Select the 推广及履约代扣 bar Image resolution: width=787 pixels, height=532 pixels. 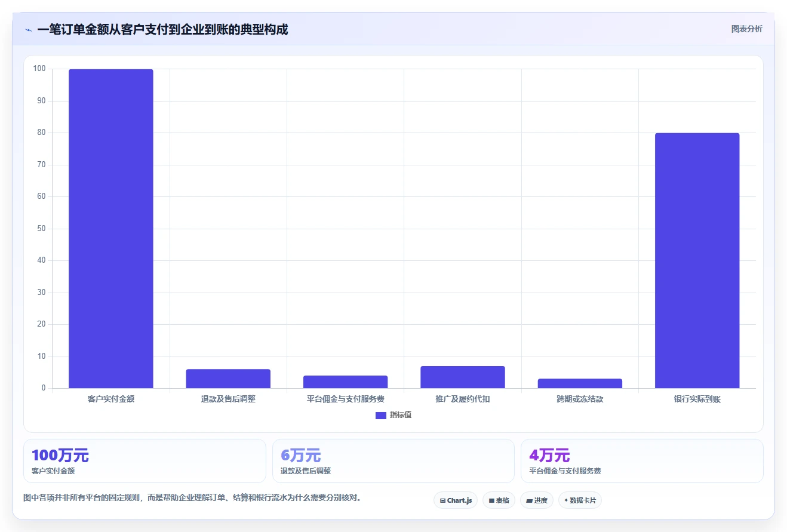(x=463, y=377)
